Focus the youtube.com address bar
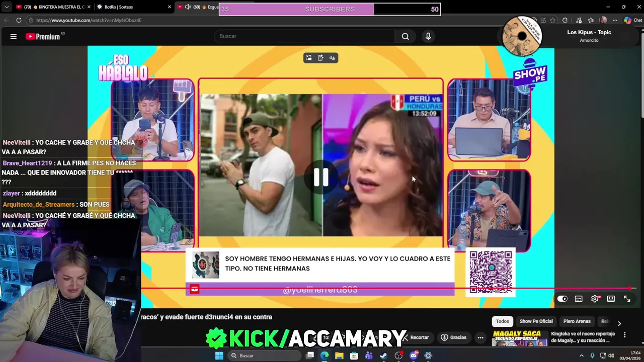644x362 pixels. 282,20
